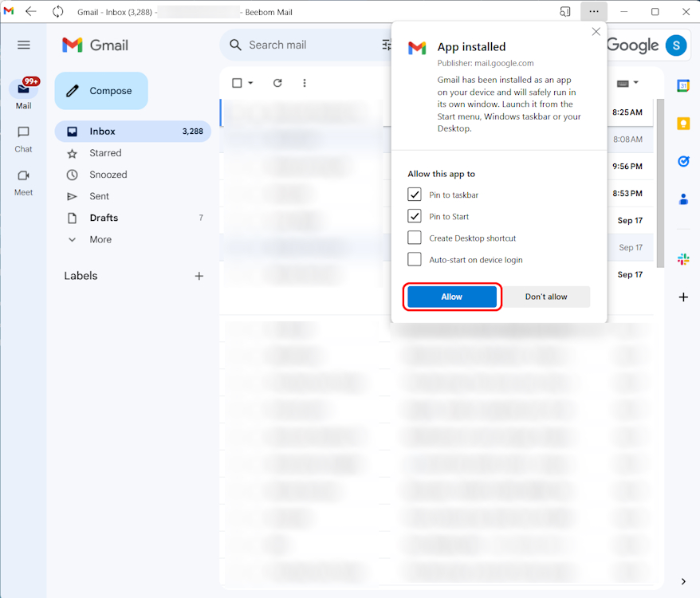This screenshot has height=598, width=700.
Task: Open Google Calendar from the side panel
Action: (682, 85)
